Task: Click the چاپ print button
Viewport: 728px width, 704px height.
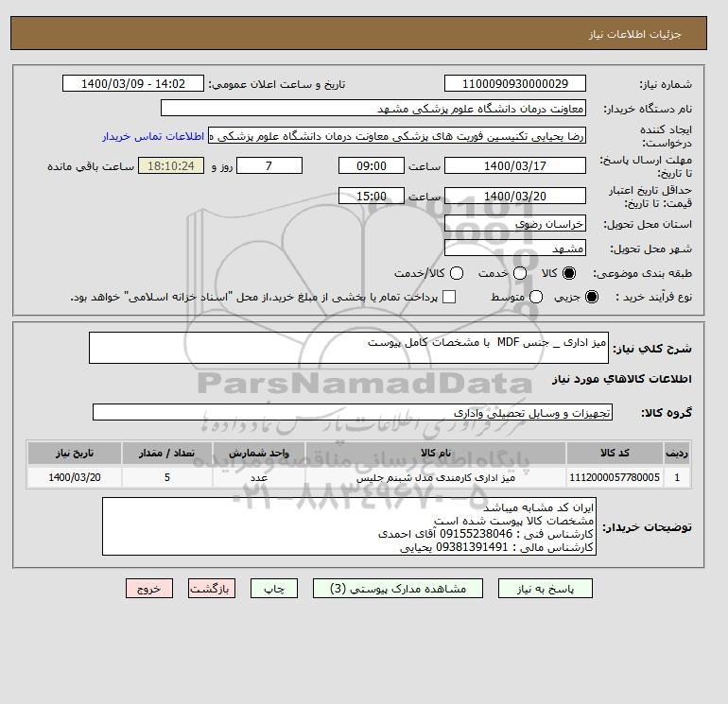Action: click(x=274, y=589)
